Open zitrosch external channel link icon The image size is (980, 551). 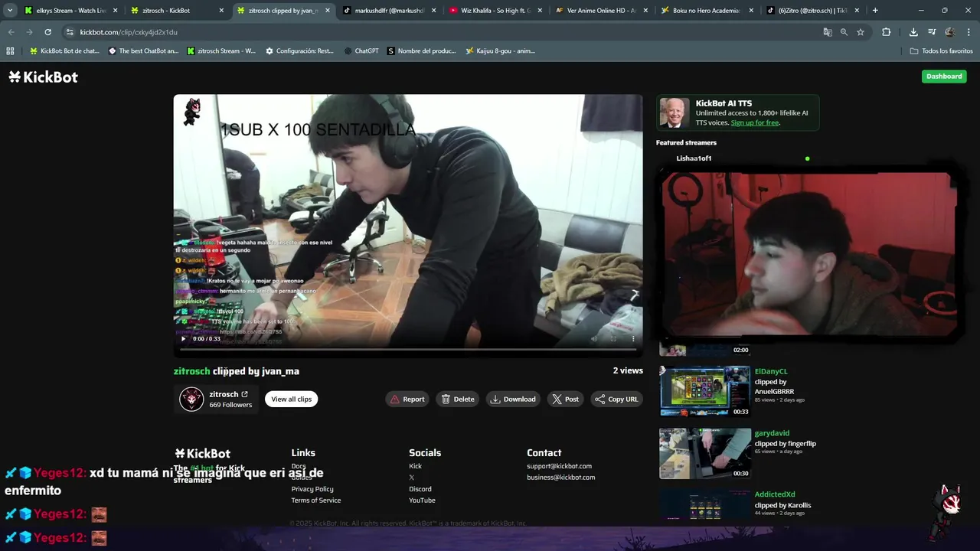(x=245, y=394)
